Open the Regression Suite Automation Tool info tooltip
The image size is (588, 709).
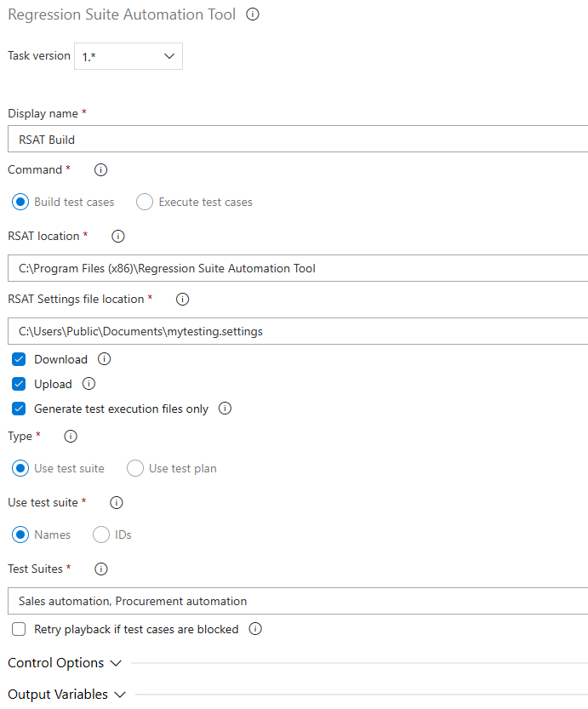pyautogui.click(x=253, y=14)
